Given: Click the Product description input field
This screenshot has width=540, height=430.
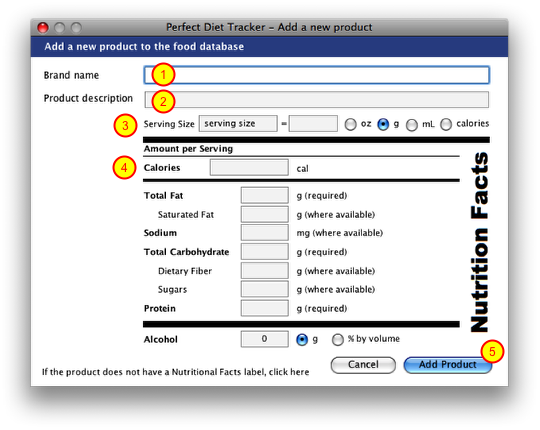Looking at the screenshot, I should pyautogui.click(x=316, y=99).
